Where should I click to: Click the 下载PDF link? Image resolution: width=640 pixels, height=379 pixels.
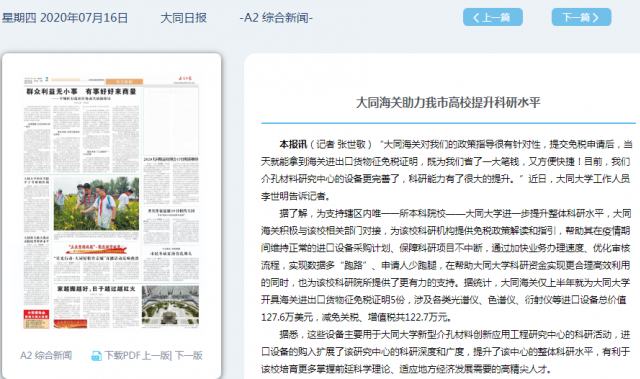tap(122, 355)
